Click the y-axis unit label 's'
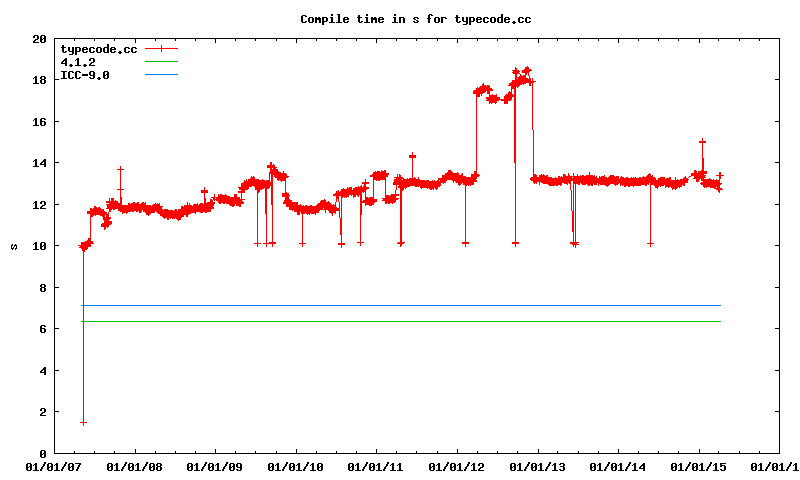This screenshot has width=800, height=480. (13, 246)
